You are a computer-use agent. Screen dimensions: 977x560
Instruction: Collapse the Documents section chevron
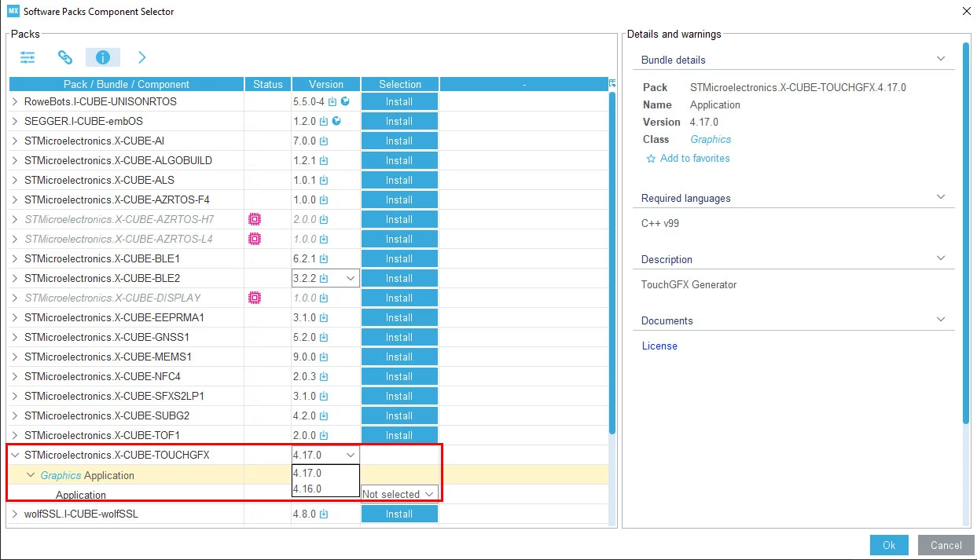941,320
